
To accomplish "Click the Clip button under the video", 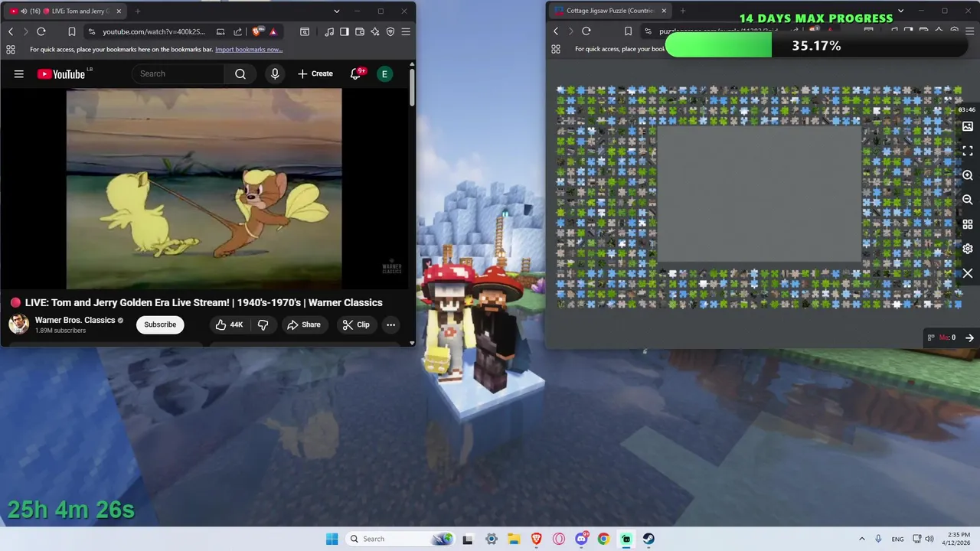I will click(x=356, y=324).
